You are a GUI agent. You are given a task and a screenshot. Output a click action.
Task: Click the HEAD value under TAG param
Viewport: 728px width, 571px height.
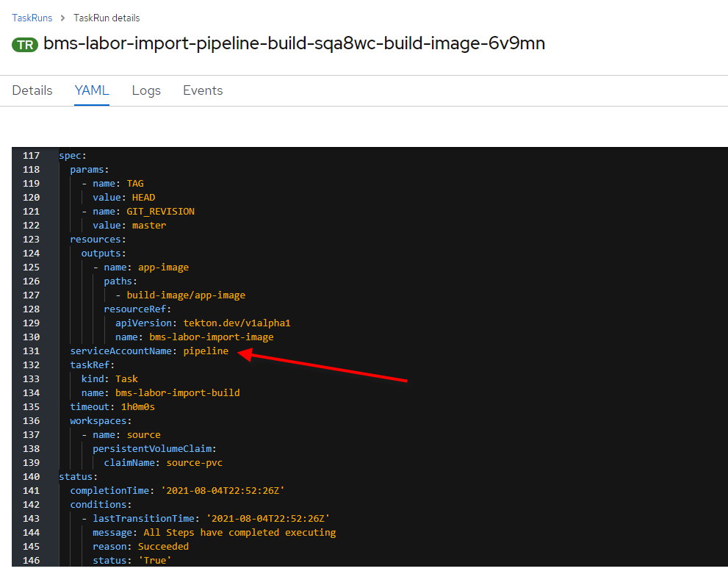click(x=143, y=197)
